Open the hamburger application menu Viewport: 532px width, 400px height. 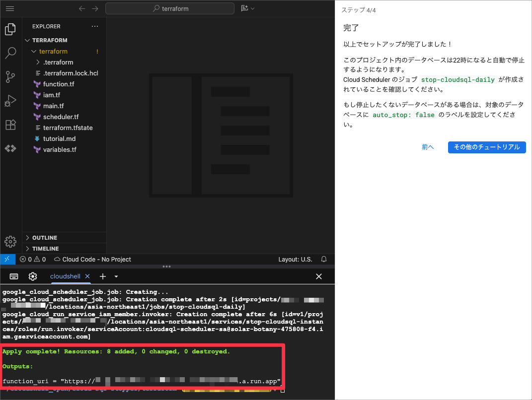click(x=10, y=8)
